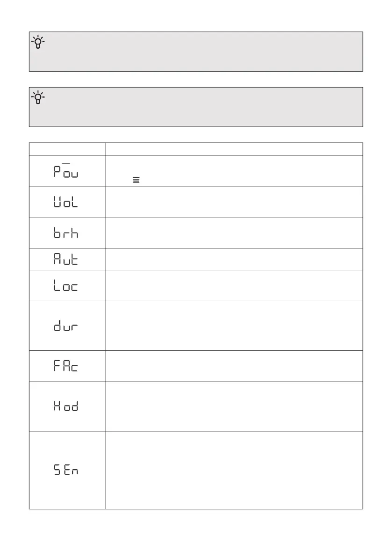Click inside the second gray tip box

click(196, 107)
